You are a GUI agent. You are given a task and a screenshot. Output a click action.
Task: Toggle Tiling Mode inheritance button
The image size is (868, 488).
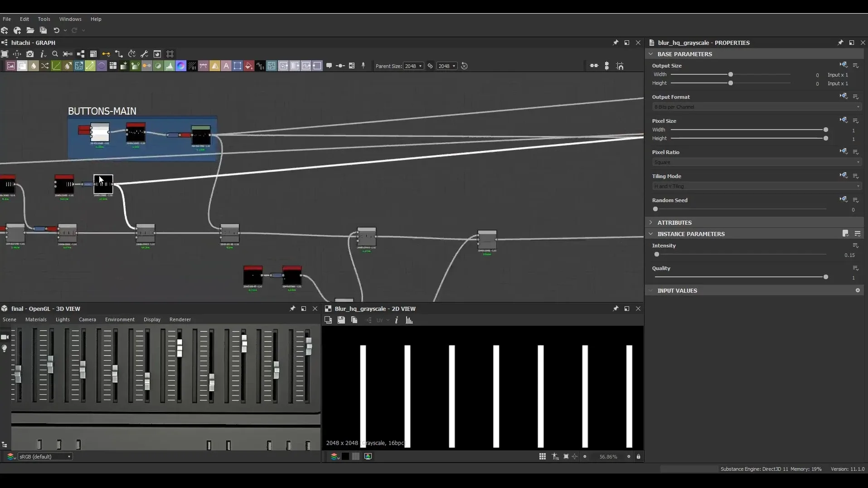click(843, 176)
